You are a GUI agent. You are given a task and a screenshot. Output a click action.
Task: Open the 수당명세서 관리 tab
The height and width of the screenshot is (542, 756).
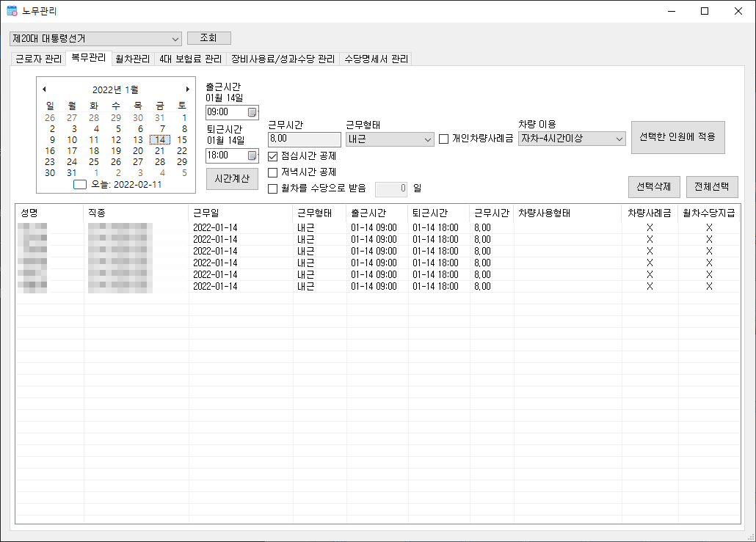pyautogui.click(x=376, y=59)
